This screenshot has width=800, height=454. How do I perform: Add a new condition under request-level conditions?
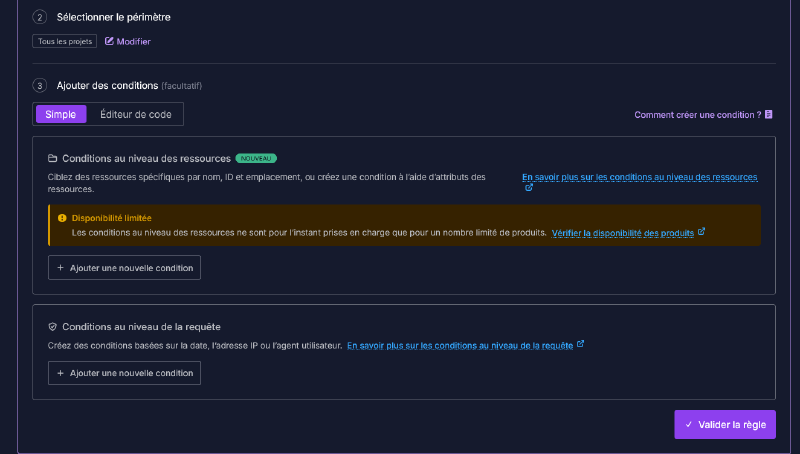point(124,373)
